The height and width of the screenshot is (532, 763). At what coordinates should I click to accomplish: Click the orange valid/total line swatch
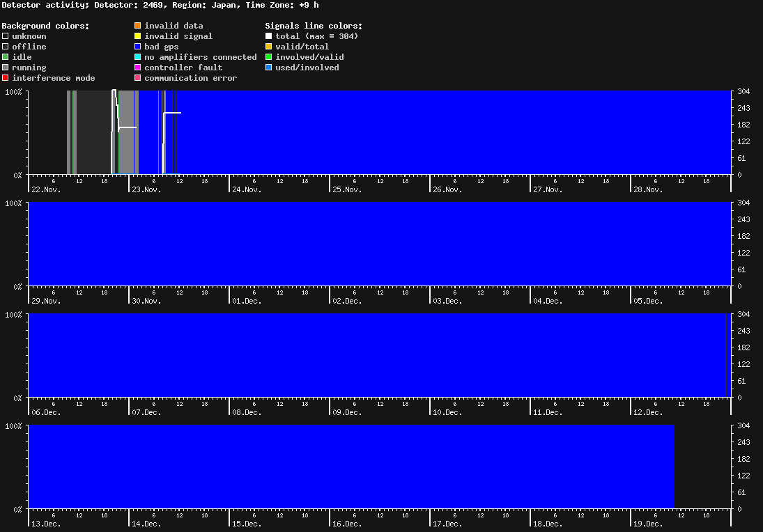point(269,47)
